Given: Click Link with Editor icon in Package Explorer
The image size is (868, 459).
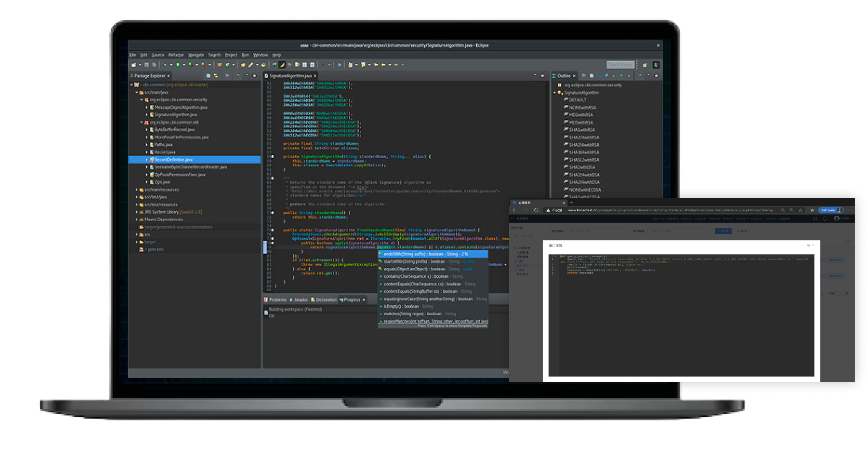Looking at the screenshot, I should (216, 76).
